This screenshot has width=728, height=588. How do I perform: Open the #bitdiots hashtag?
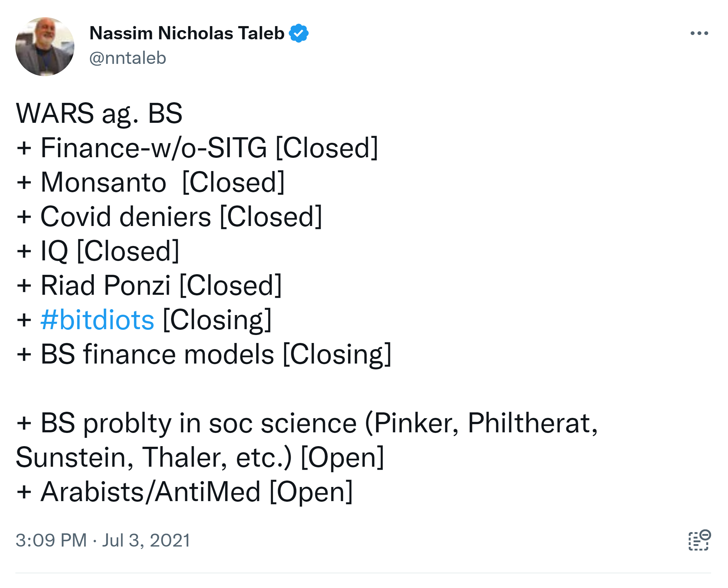97,320
